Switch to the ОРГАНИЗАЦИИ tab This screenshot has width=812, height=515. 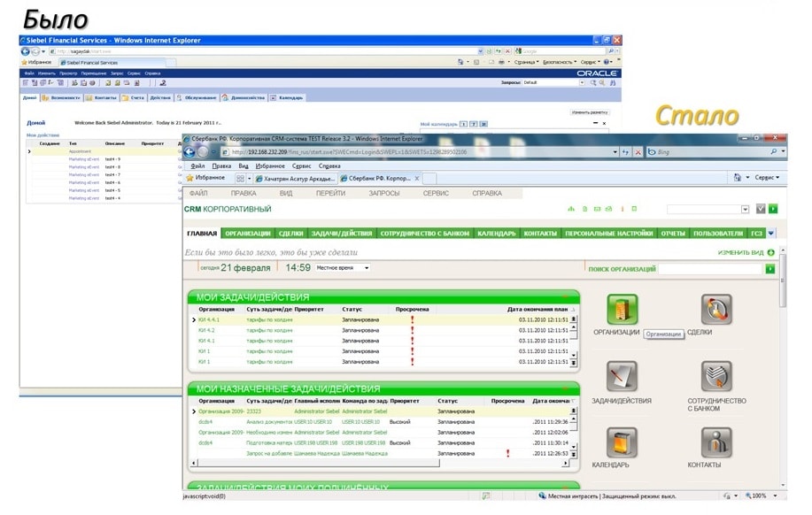[x=248, y=234]
